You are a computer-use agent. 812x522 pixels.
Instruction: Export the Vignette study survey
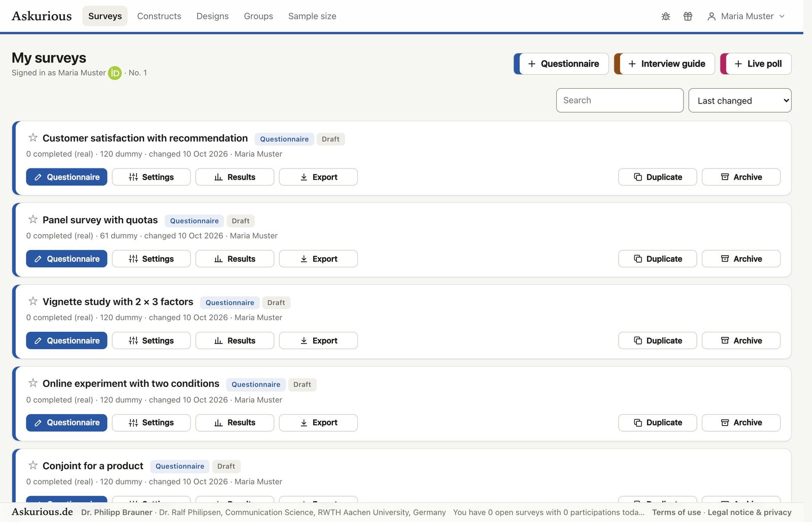click(318, 340)
